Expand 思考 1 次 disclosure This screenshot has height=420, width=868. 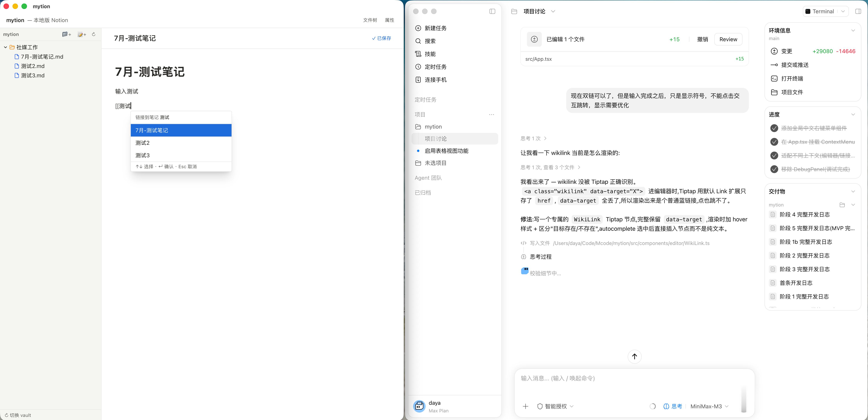[533, 139]
